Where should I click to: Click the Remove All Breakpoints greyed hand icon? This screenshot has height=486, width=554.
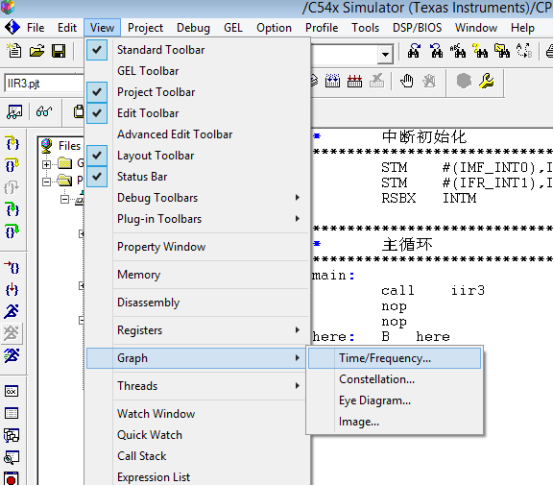tap(429, 82)
